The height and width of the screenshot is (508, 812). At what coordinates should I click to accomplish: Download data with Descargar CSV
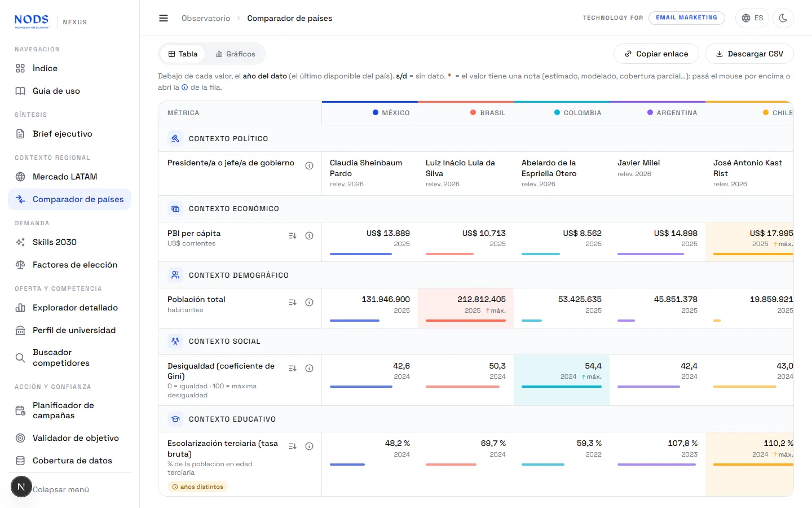[x=749, y=54]
